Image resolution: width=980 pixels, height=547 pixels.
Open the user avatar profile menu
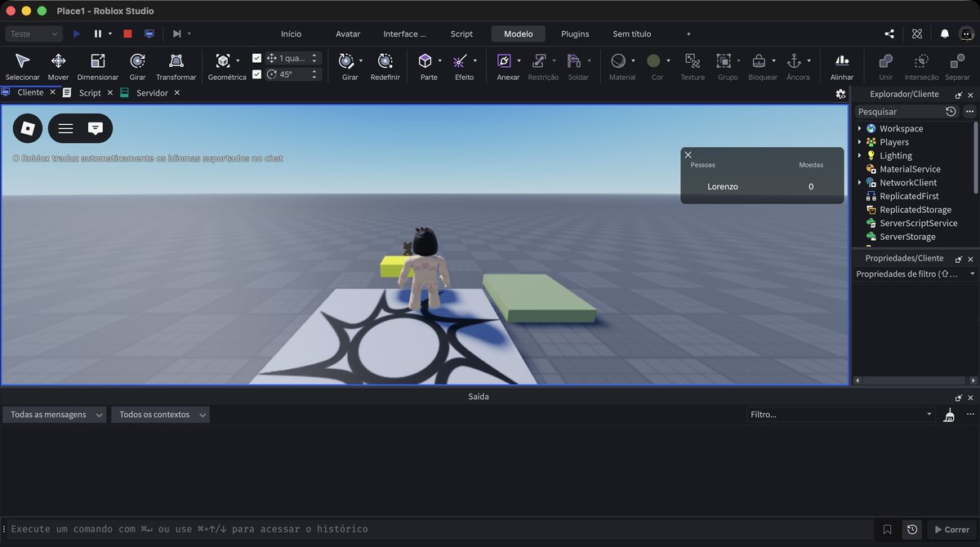pos(966,33)
